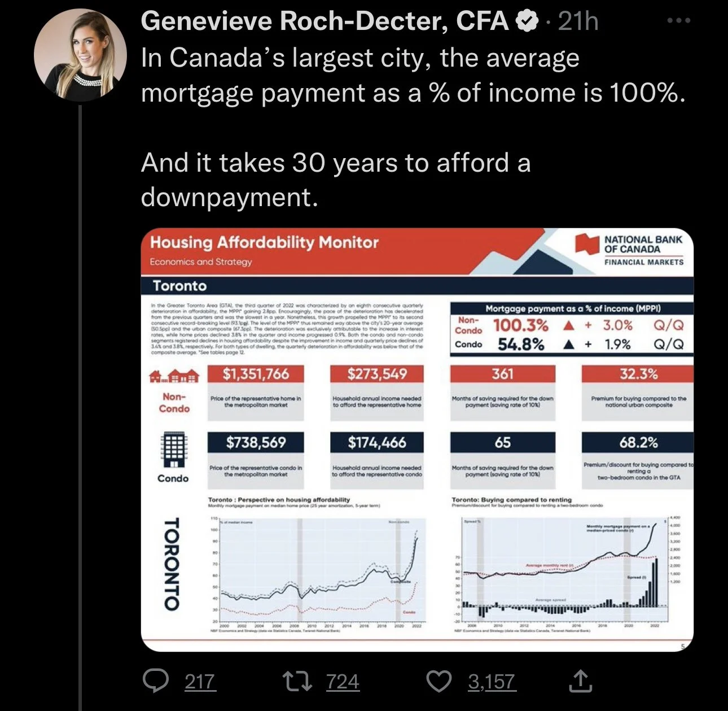Open Genevieve Roch-Decter's profile picture
This screenshot has height=711, width=728.
pyautogui.click(x=81, y=55)
